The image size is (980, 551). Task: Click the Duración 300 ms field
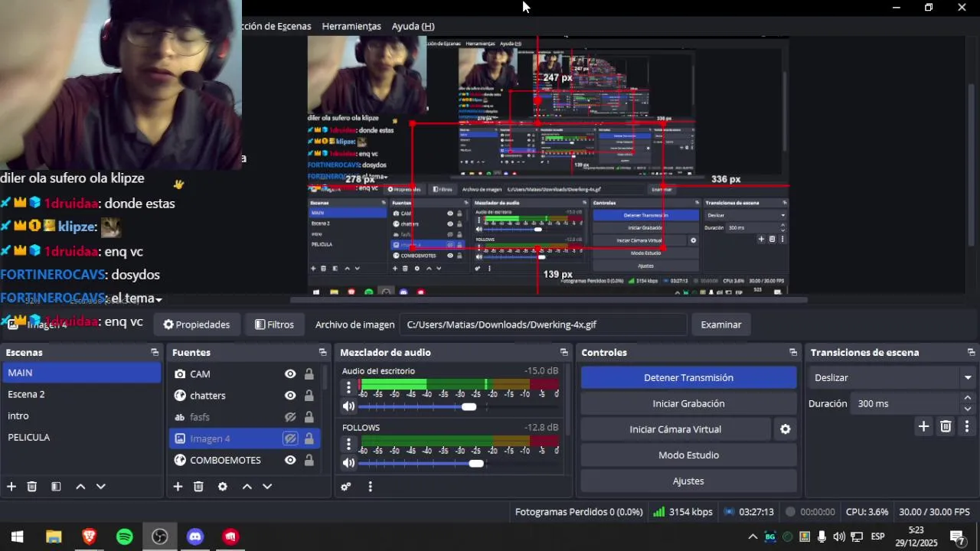pyautogui.click(x=905, y=403)
